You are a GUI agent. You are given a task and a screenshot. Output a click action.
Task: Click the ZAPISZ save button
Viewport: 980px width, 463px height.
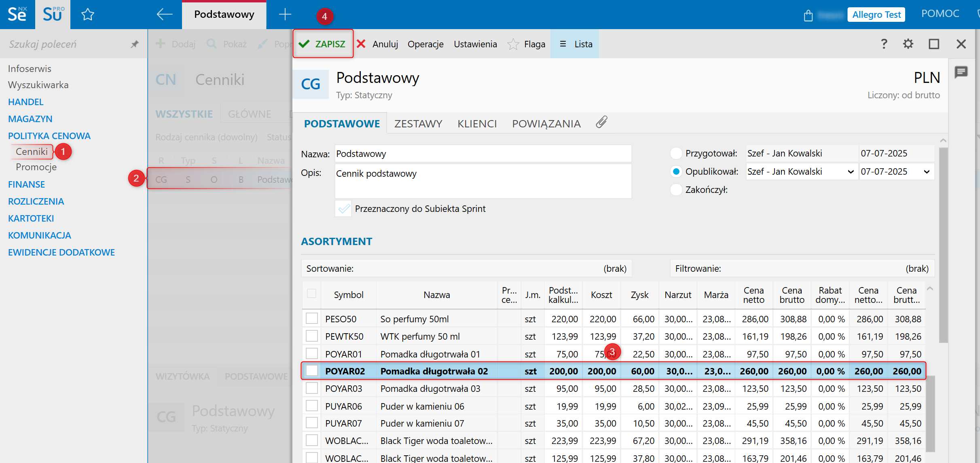click(x=323, y=44)
